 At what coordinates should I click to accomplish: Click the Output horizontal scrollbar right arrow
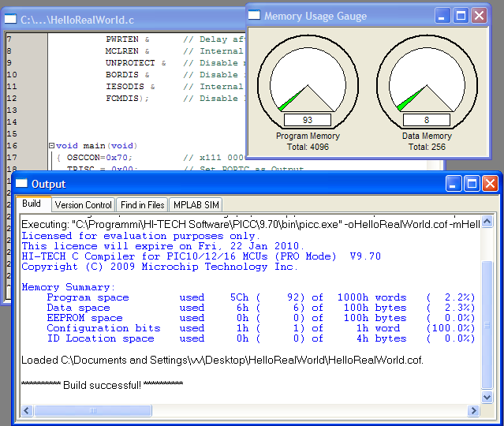(474, 411)
